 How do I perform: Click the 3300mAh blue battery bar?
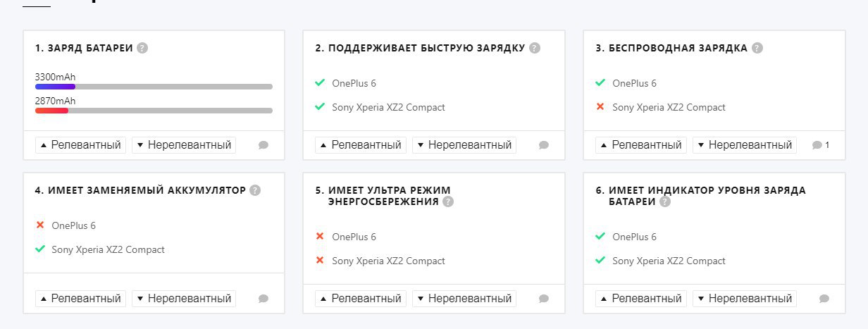(x=55, y=87)
